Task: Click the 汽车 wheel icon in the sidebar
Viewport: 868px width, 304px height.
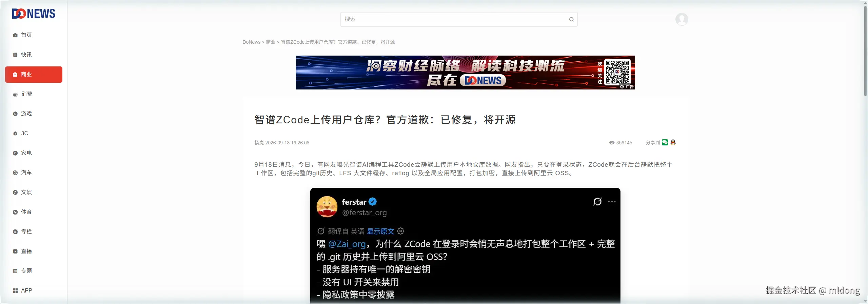Action: point(15,173)
